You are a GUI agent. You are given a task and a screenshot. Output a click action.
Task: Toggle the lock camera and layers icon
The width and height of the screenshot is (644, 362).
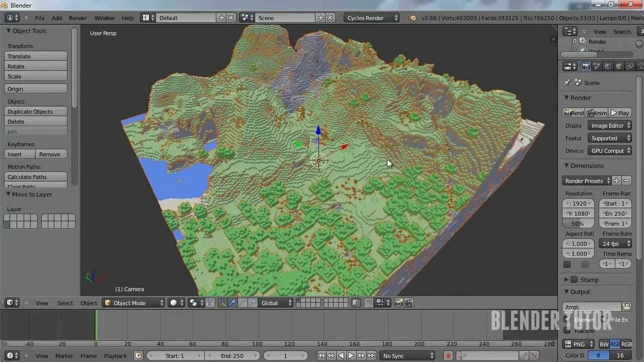tap(356, 303)
